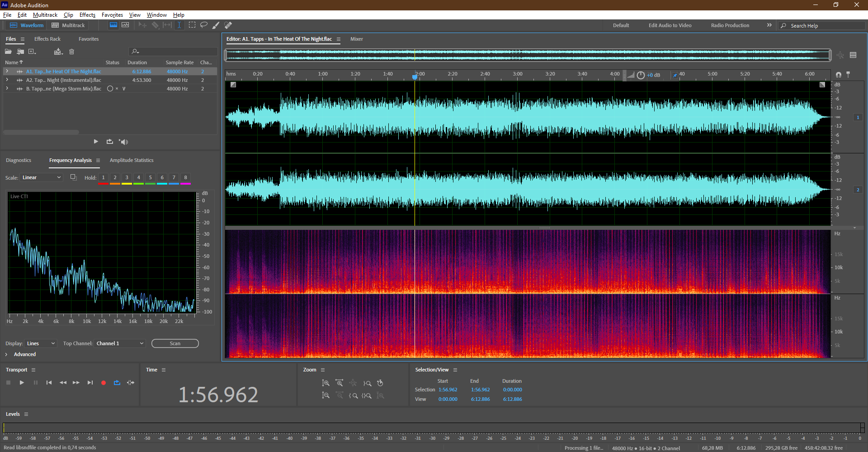The width and height of the screenshot is (868, 452).
Task: Select the Spot Healing Brush tool
Action: [x=228, y=25]
